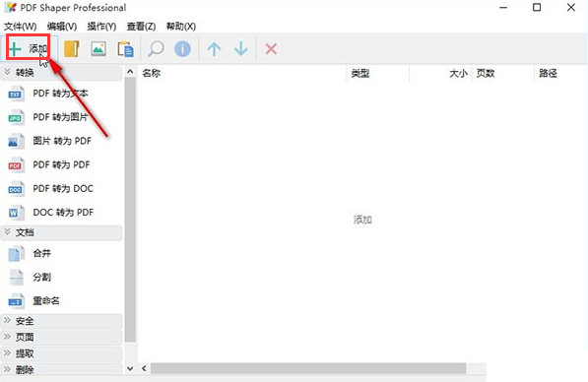Click the add image toolbar icon
The image size is (588, 382).
pyautogui.click(x=98, y=48)
